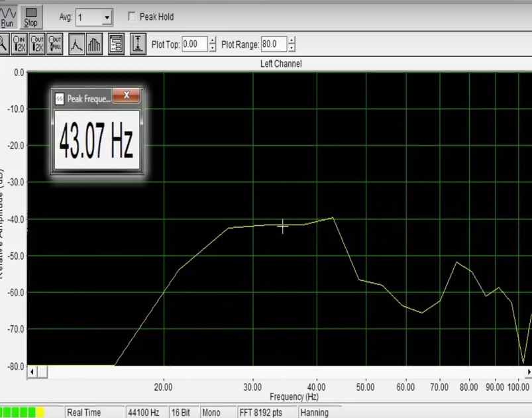Click the horizontal scrollbar thumb

(x=42, y=372)
